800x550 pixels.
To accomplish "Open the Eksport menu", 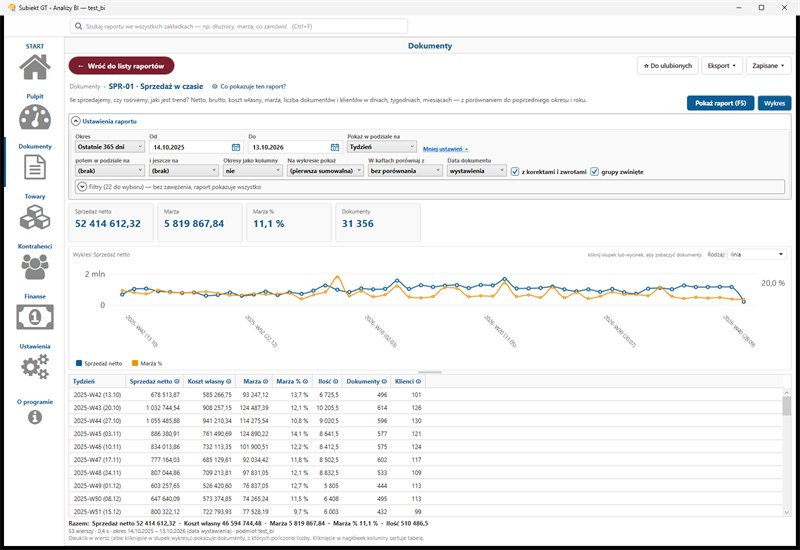I will (721, 66).
